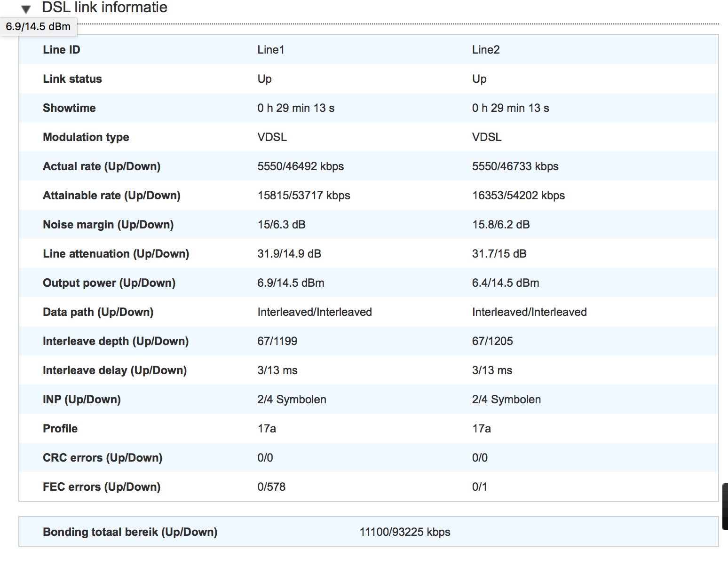
Task: Click the DSL link informatie heading
Action: pyautogui.click(x=104, y=7)
